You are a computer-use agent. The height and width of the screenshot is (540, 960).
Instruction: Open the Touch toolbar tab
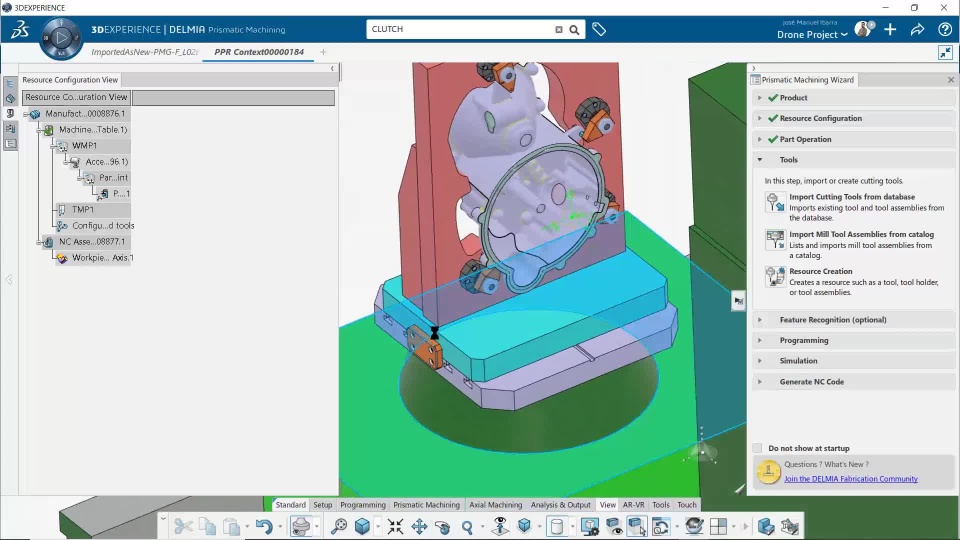pyautogui.click(x=686, y=505)
